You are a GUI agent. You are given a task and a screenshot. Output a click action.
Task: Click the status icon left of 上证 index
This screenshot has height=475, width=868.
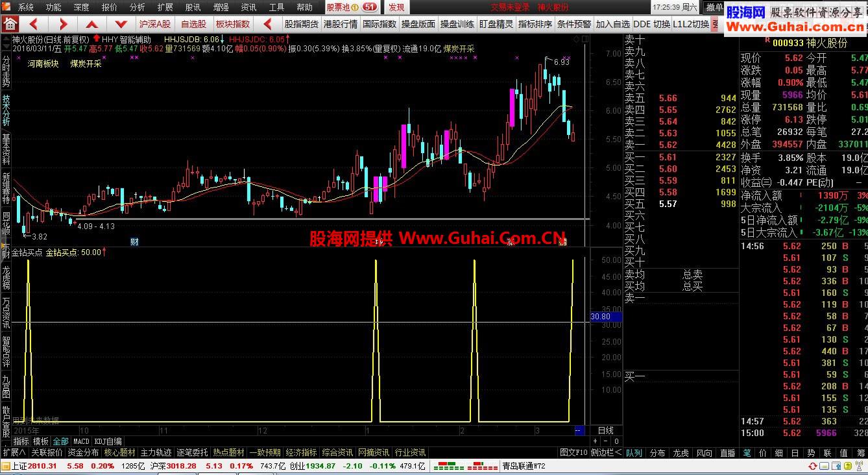pyautogui.click(x=6, y=466)
